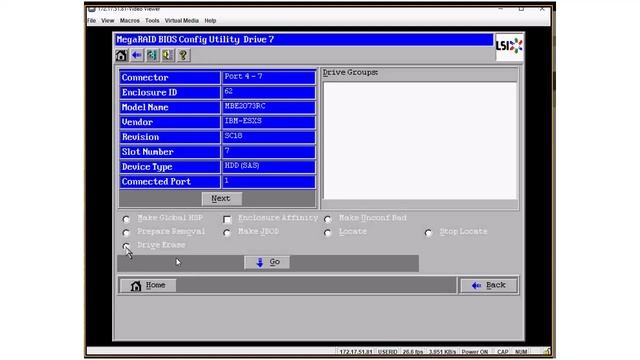The image size is (640, 360).
Task: Open the Tools menu
Action: (x=152, y=20)
